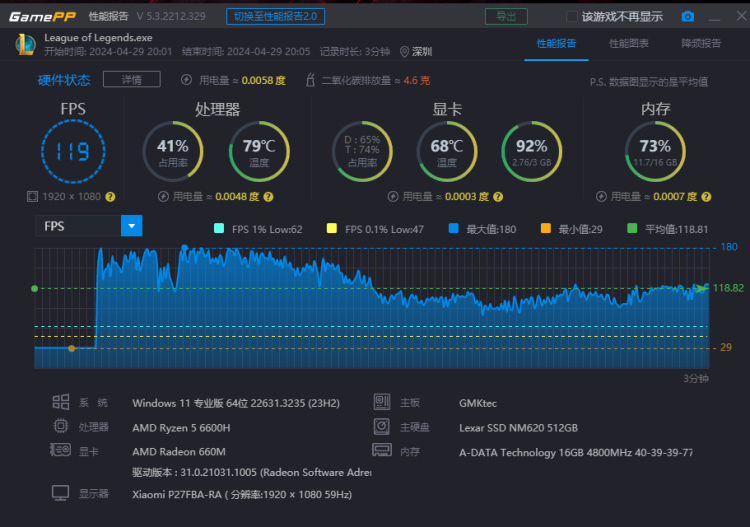
Task: Click the motherboard icon beside GMKtec
Action: pyautogui.click(x=382, y=402)
